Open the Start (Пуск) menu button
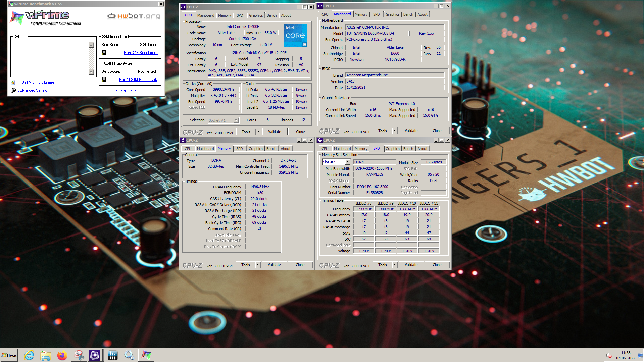This screenshot has width=644, height=362. point(9,355)
